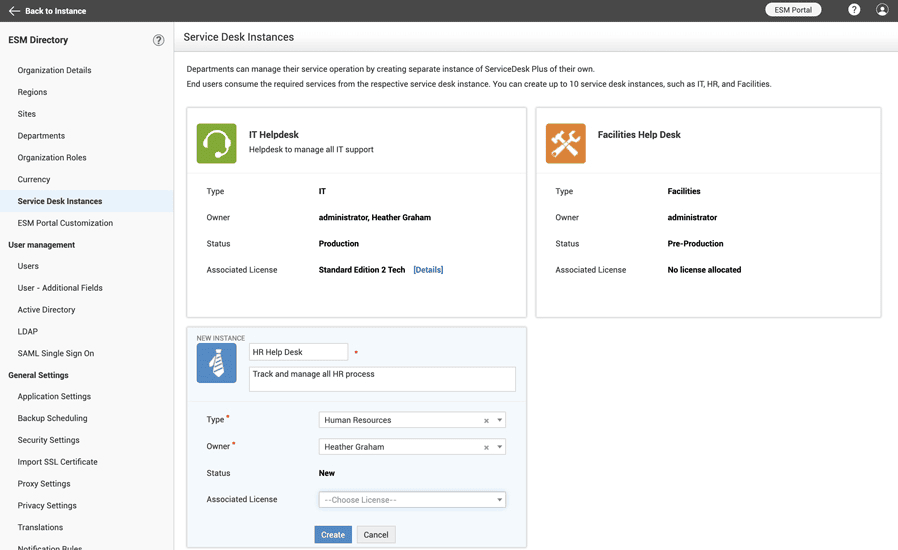Click the ESM Portal button
Viewport: 898px width, 550px height.
pos(793,10)
